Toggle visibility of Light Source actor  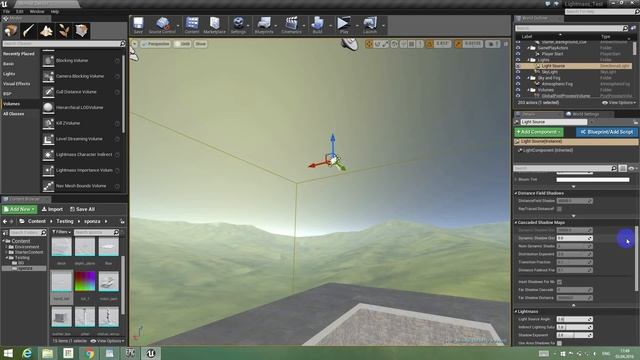(518, 66)
